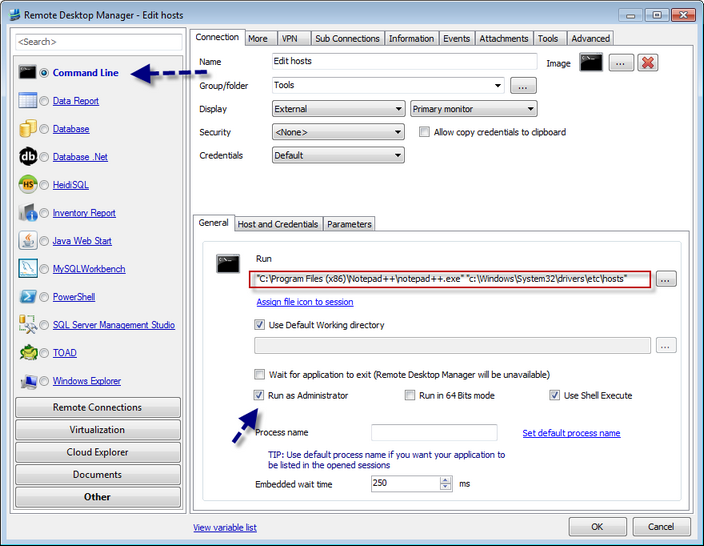Click the TOAD frog icon
This screenshot has height=546, width=704.
(28, 353)
